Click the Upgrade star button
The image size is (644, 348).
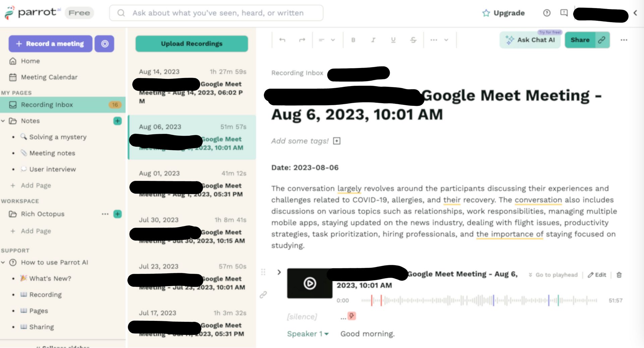(503, 13)
